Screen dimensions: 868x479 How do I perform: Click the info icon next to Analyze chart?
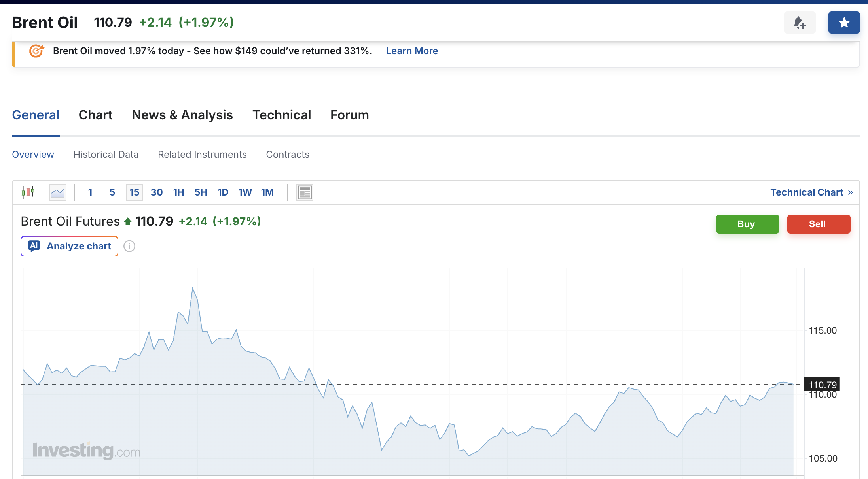point(129,246)
